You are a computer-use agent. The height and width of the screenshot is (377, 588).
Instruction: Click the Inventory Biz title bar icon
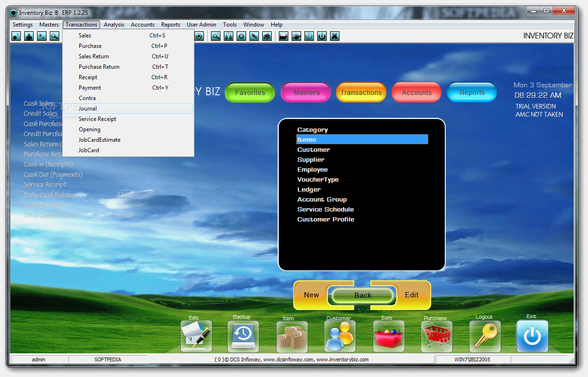click(x=14, y=12)
